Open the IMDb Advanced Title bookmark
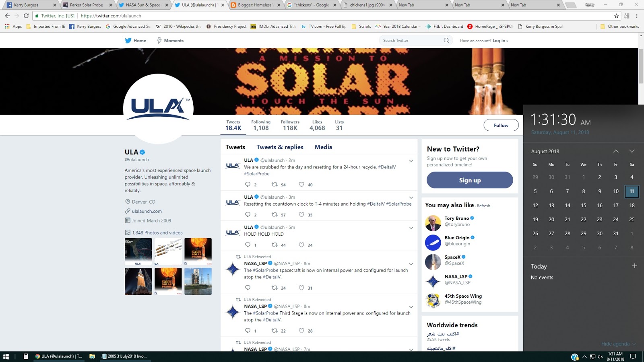This screenshot has height=362, width=644. click(x=273, y=27)
